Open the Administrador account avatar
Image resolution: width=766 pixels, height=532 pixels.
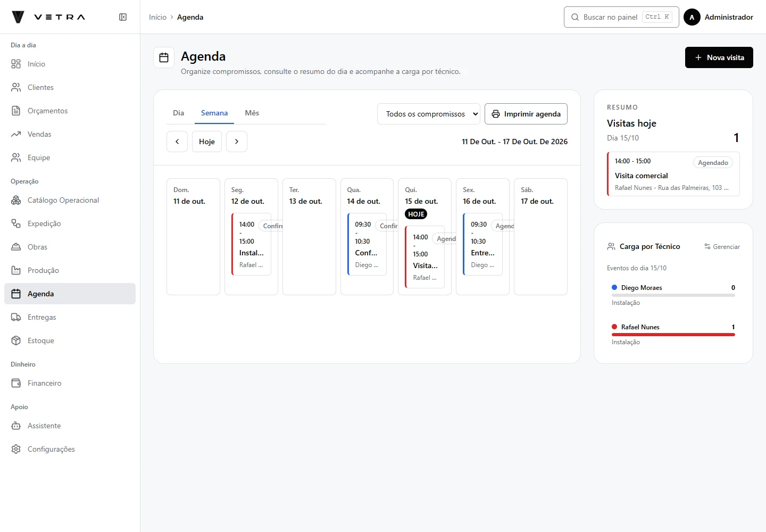[692, 17]
